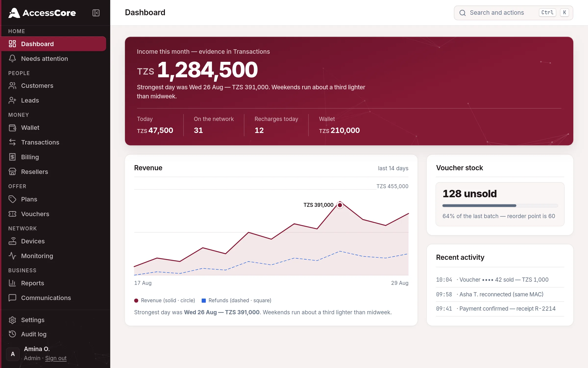Open the Wallet icon in sidebar

click(12, 128)
